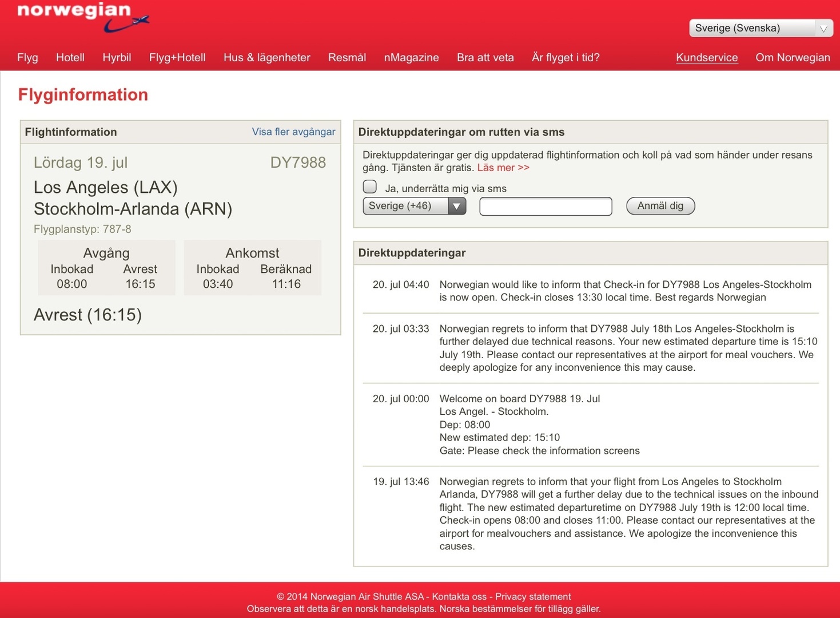Open the Sverige (Svenska) language dropdown
Image resolution: width=840 pixels, height=618 pixels.
[x=760, y=28]
